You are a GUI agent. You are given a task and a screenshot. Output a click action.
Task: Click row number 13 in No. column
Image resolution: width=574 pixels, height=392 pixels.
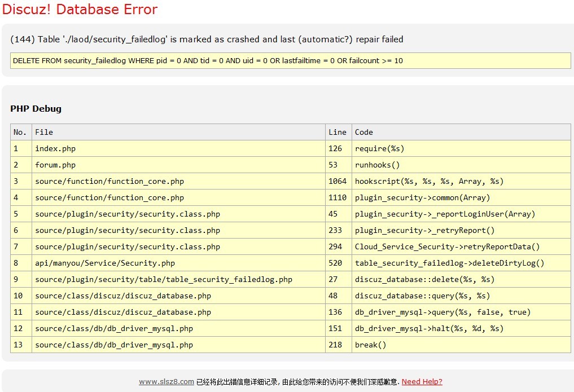[21, 345]
